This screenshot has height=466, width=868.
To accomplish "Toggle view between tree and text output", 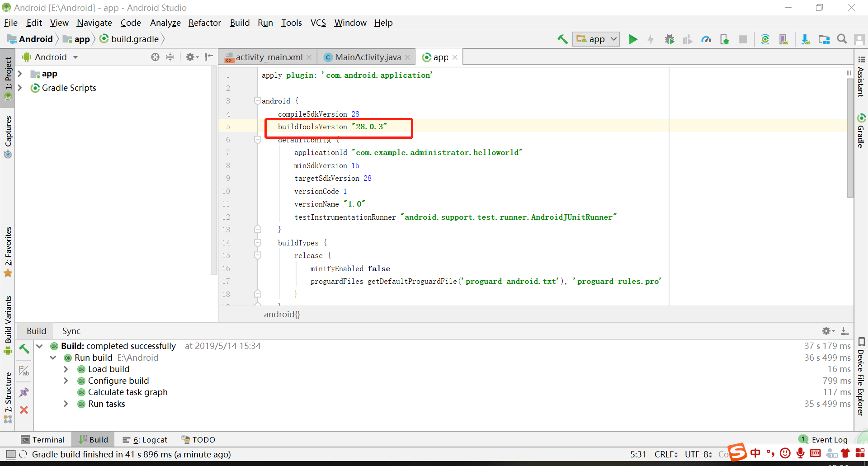I will coord(24,371).
